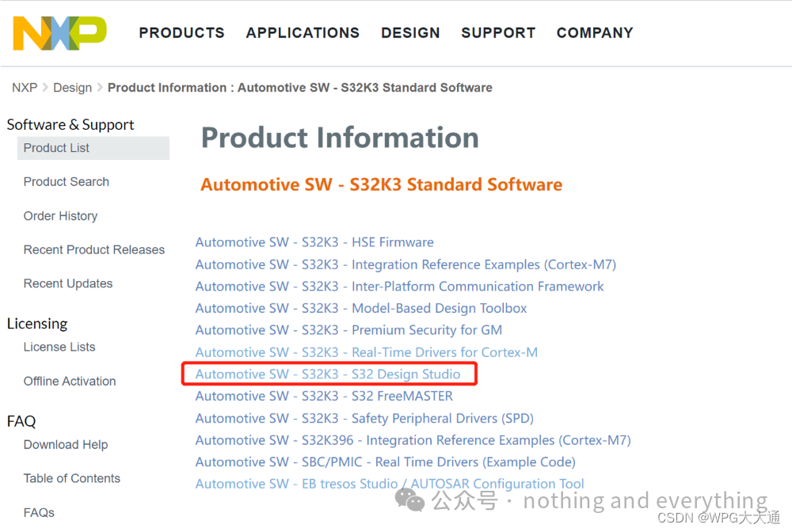The height and width of the screenshot is (532, 792).
Task: Go to NXP breadcrumb link
Action: [25, 88]
